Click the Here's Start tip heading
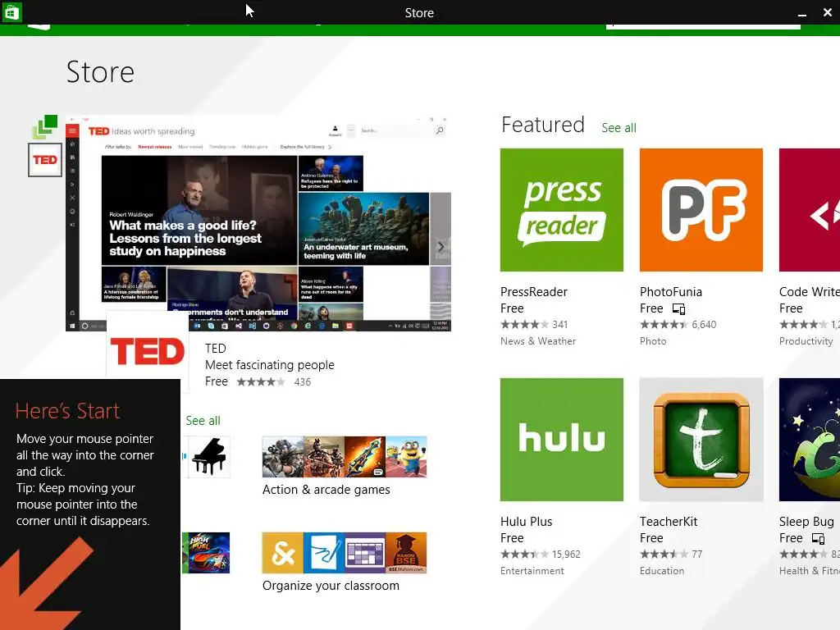Viewport: 840px width, 630px height. (67, 411)
